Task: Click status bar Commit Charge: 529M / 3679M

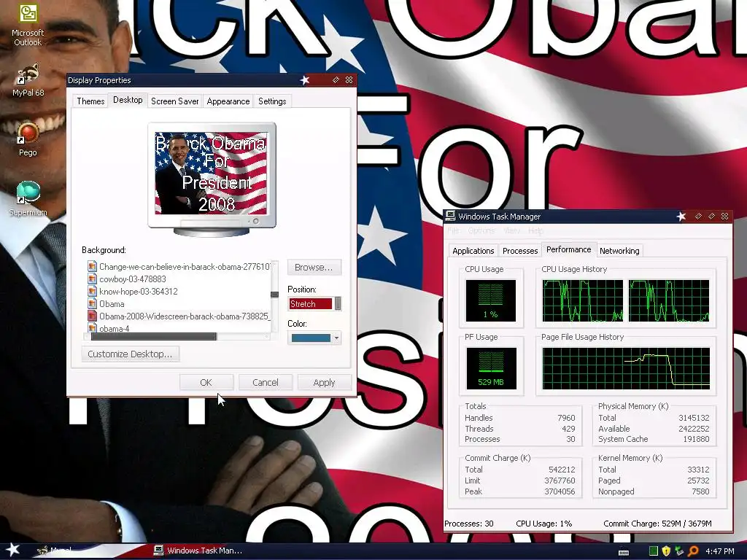Action: click(657, 524)
